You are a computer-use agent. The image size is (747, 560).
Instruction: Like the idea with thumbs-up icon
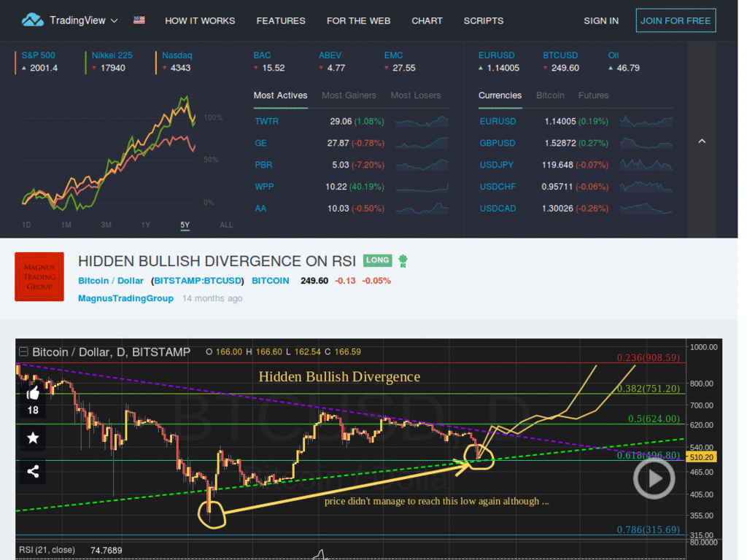[x=33, y=393]
